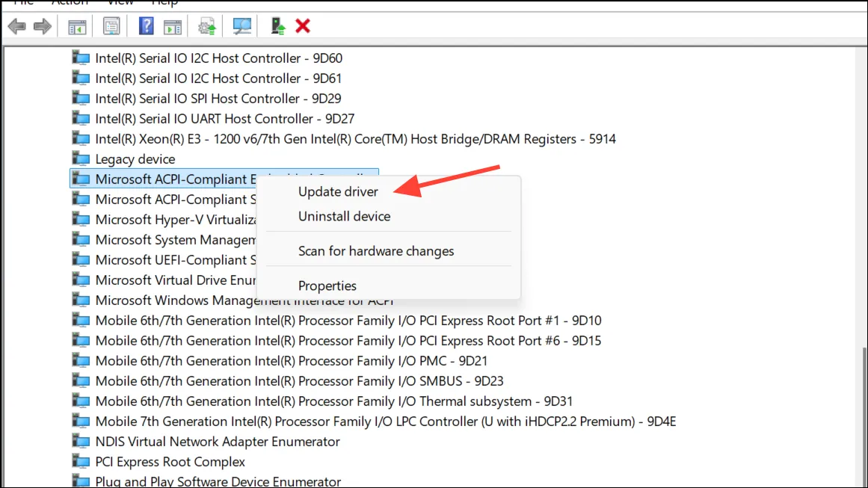This screenshot has height=488, width=868.
Task: Click the gear-and-page green arrow toolbar icon
Action: click(207, 27)
